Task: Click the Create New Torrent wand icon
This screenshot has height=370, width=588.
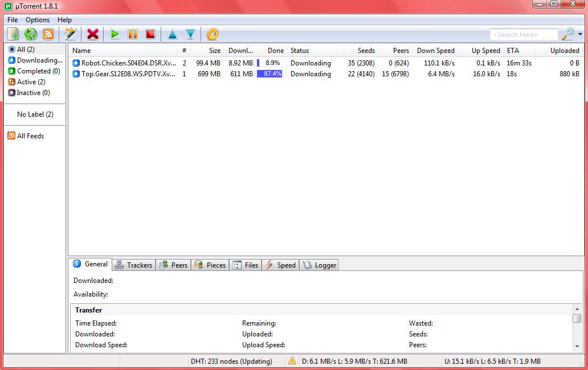Action: [71, 35]
